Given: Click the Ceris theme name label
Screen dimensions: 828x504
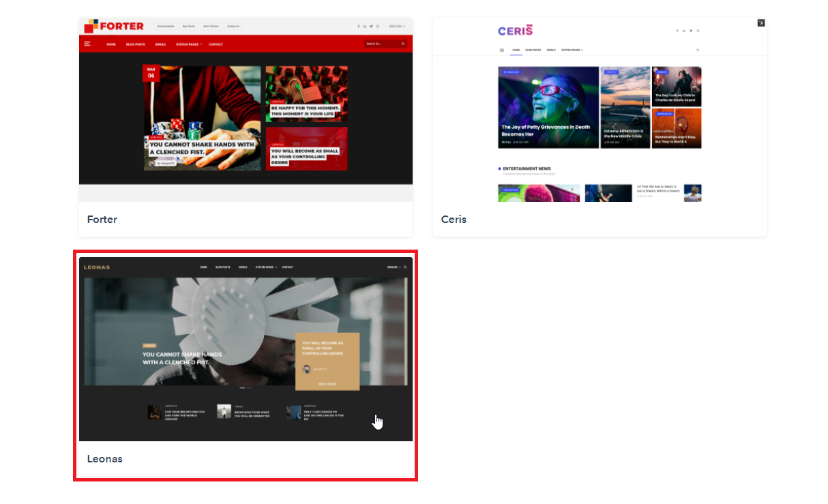Looking at the screenshot, I should 454,220.
